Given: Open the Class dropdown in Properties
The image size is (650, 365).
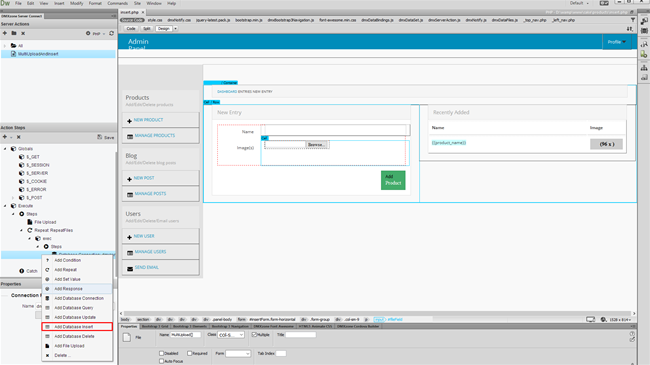Looking at the screenshot, I should [x=231, y=335].
